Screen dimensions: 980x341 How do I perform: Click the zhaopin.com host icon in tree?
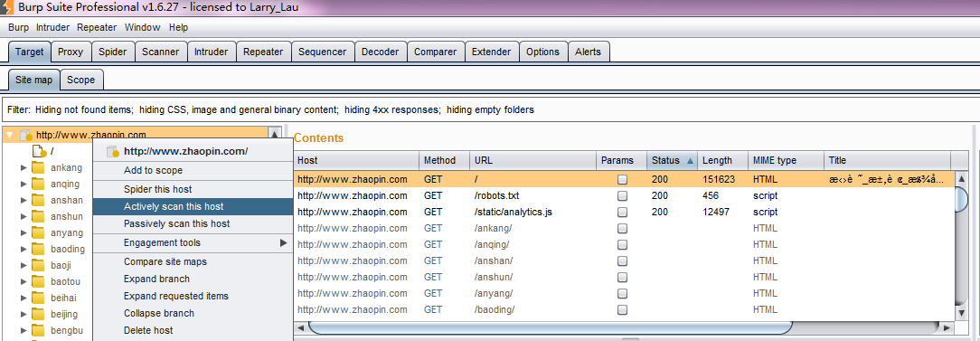pos(26,135)
